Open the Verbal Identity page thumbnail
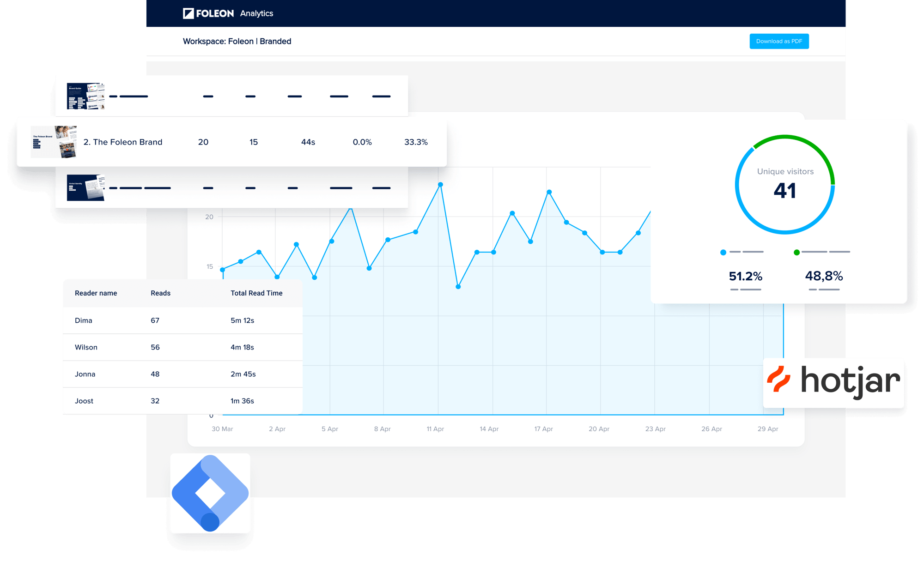Image resolution: width=924 pixels, height=561 pixels. 86,187
